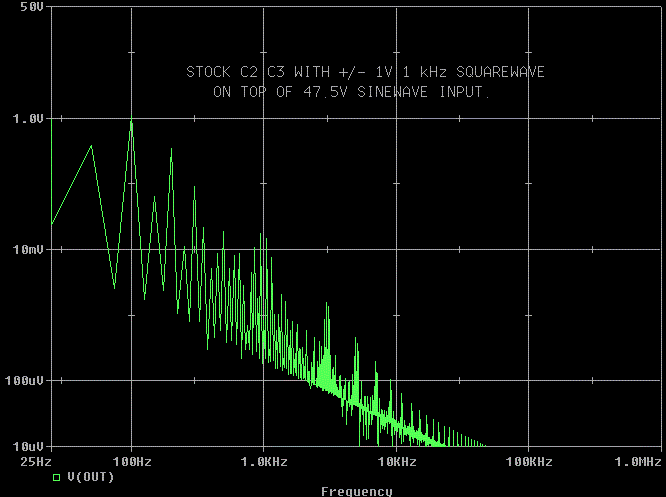Click the tallest trace peak at 100Hz
This screenshot has width=666, height=497.
click(131, 122)
